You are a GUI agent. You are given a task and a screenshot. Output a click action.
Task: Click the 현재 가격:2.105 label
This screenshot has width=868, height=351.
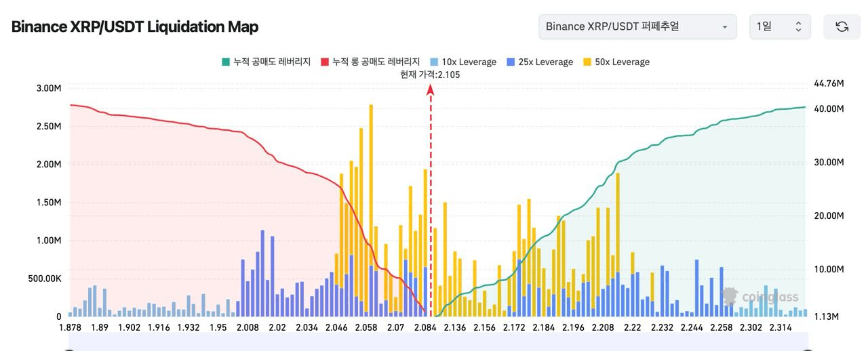tap(430, 75)
